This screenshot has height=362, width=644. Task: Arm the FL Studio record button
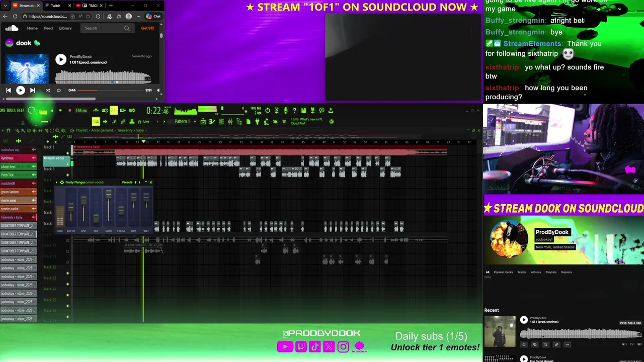click(69, 111)
